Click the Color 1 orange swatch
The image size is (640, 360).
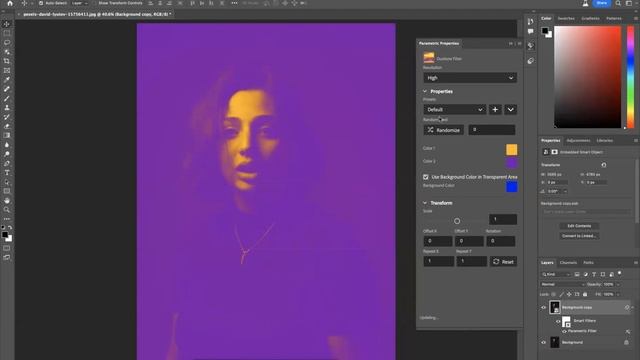(x=511, y=149)
